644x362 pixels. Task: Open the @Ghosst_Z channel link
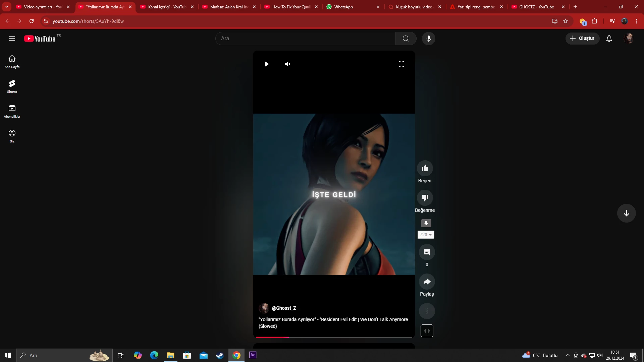click(284, 308)
